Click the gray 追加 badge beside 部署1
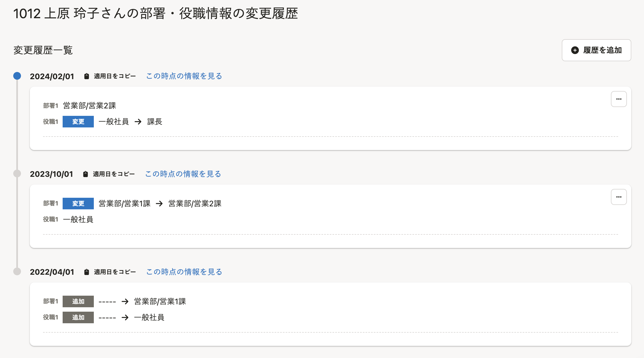The image size is (644, 358). (x=78, y=301)
